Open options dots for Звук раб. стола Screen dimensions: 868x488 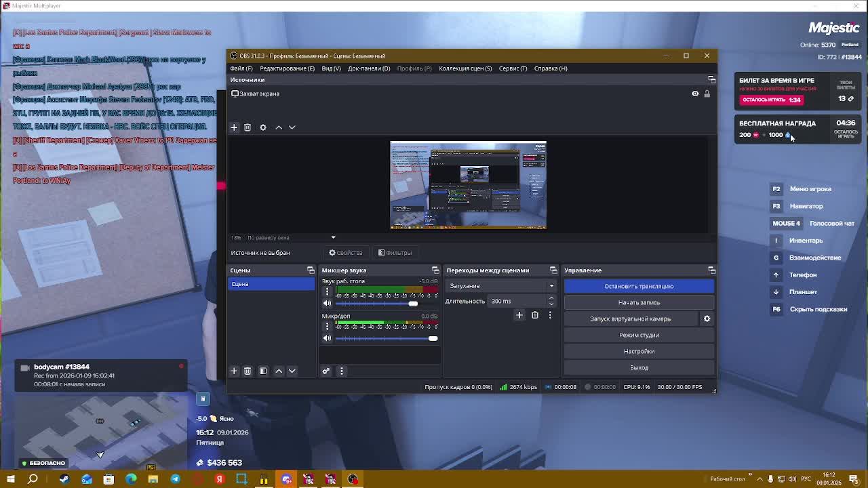click(327, 291)
